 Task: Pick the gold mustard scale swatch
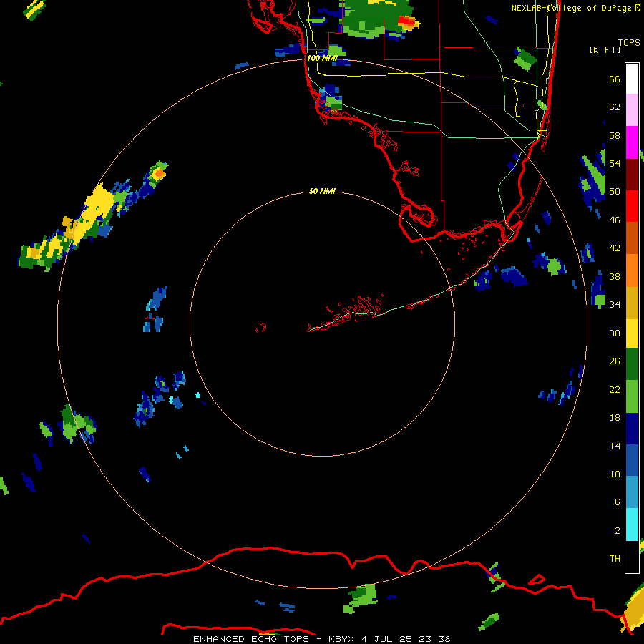click(x=632, y=303)
